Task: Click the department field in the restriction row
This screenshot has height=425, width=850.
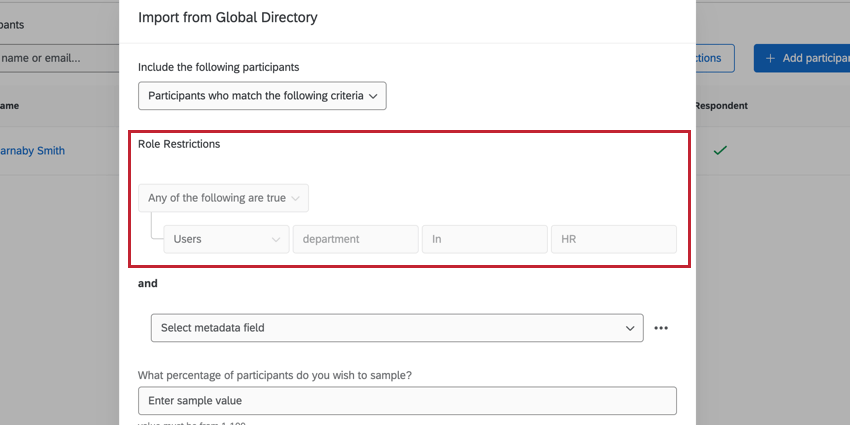Action: coord(355,239)
